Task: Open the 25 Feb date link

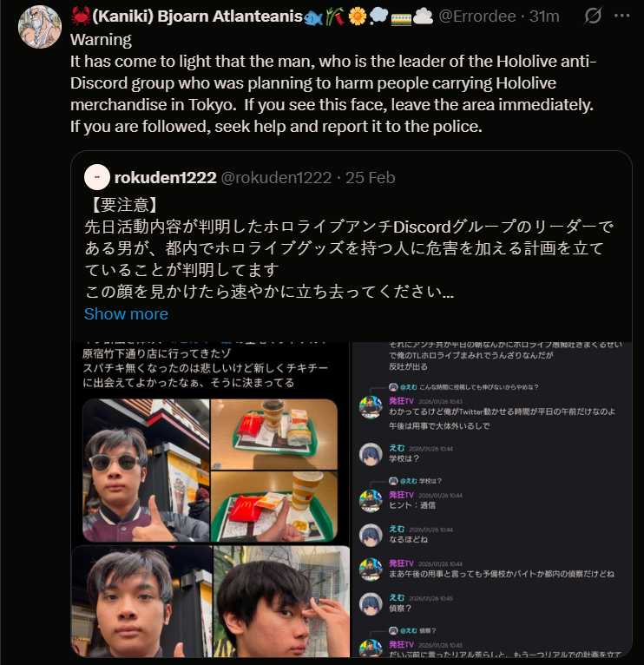Action: click(x=370, y=177)
